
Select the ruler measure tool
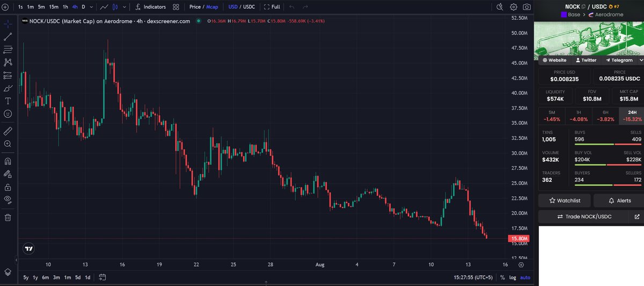pos(8,131)
